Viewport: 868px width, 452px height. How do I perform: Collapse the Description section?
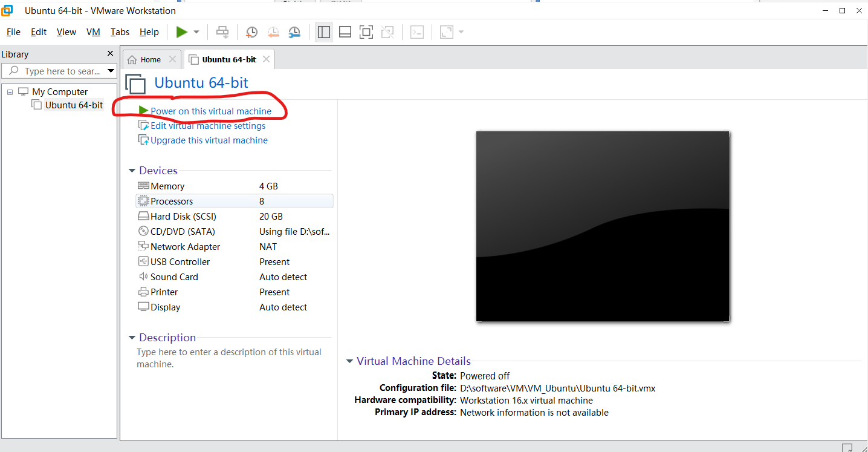[132, 338]
